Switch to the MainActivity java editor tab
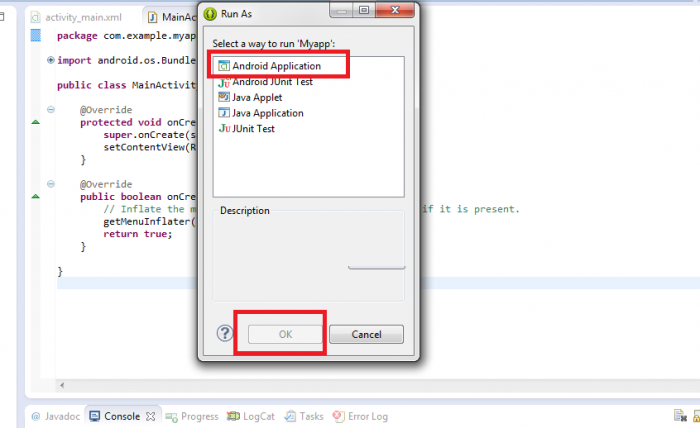700x428 pixels. [172, 17]
